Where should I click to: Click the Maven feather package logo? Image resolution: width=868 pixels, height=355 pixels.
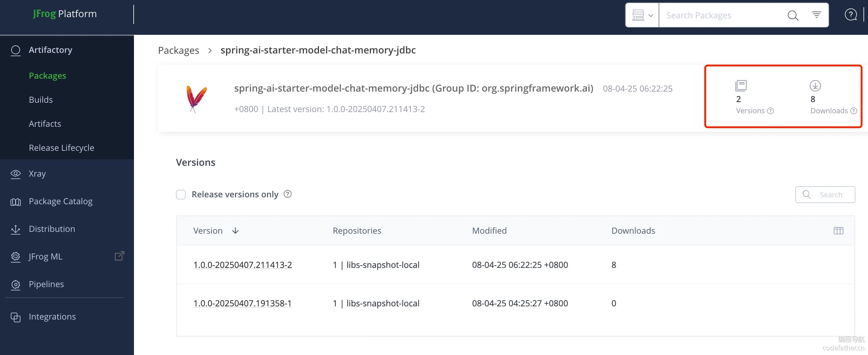click(196, 99)
